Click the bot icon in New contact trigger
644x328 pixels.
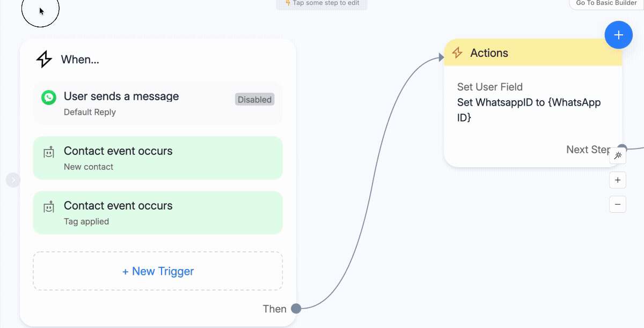click(49, 153)
